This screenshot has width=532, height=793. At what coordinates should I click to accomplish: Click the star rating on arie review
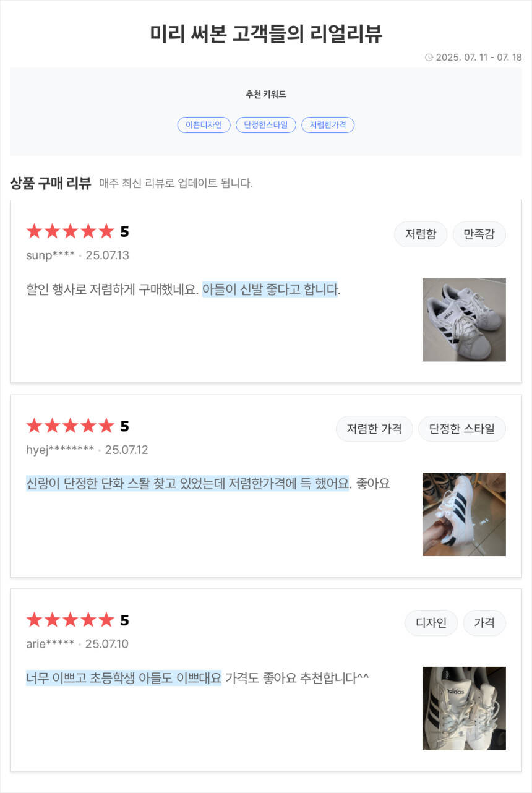point(71,620)
